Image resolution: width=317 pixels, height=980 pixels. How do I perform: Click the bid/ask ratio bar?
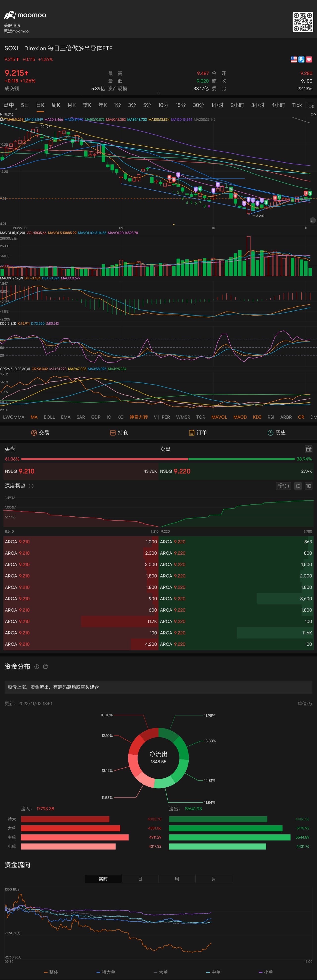[158, 459]
